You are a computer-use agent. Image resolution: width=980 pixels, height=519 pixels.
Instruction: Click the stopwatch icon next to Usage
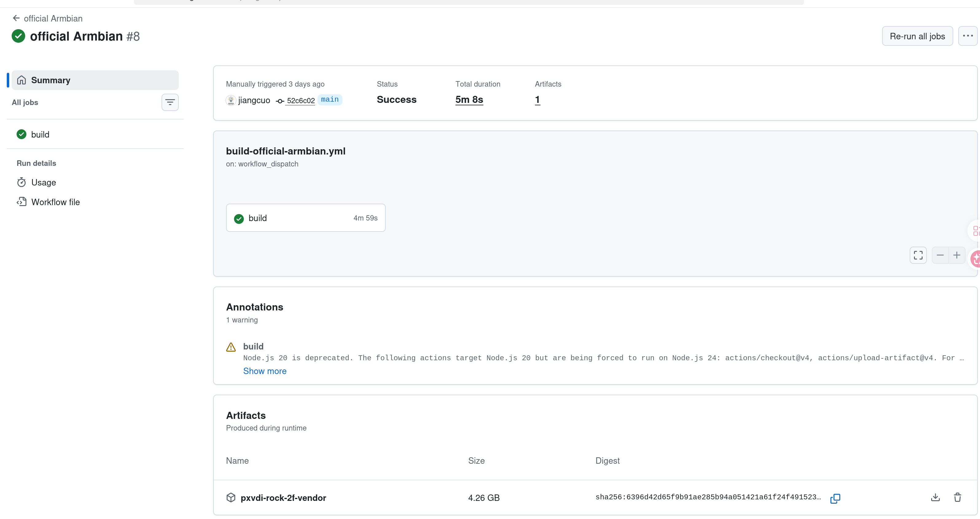pos(22,182)
